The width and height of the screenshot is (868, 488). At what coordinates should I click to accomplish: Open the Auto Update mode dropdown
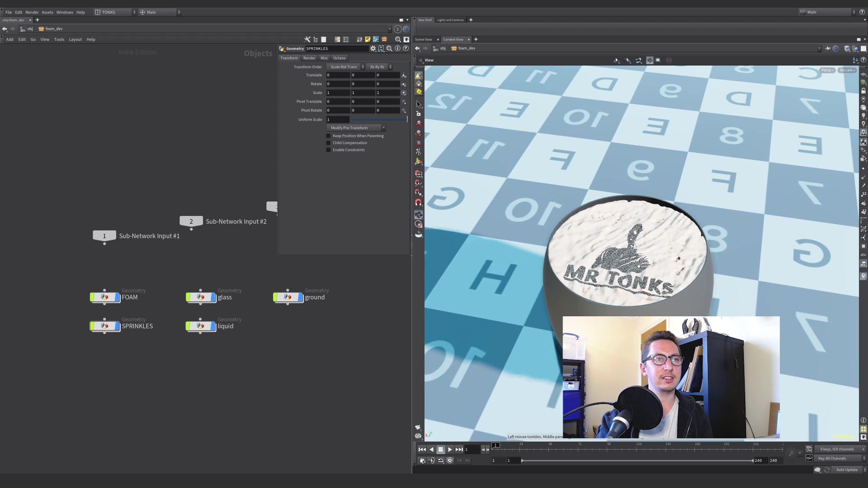pos(849,470)
